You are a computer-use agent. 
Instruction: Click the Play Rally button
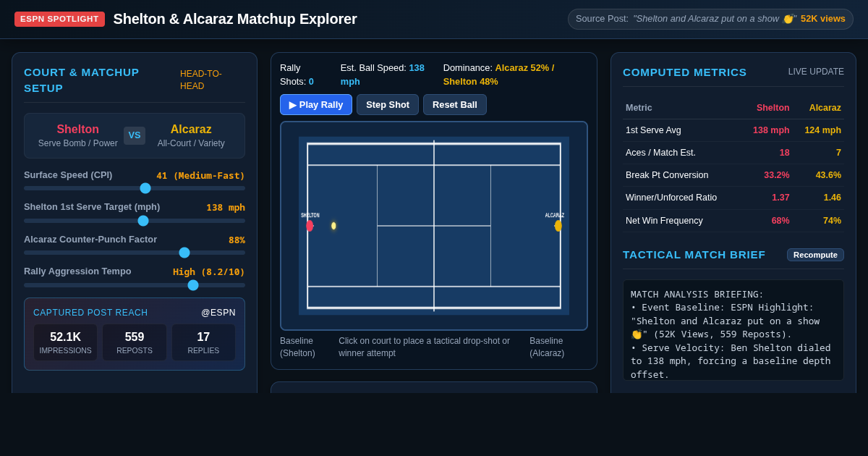[x=316, y=104]
